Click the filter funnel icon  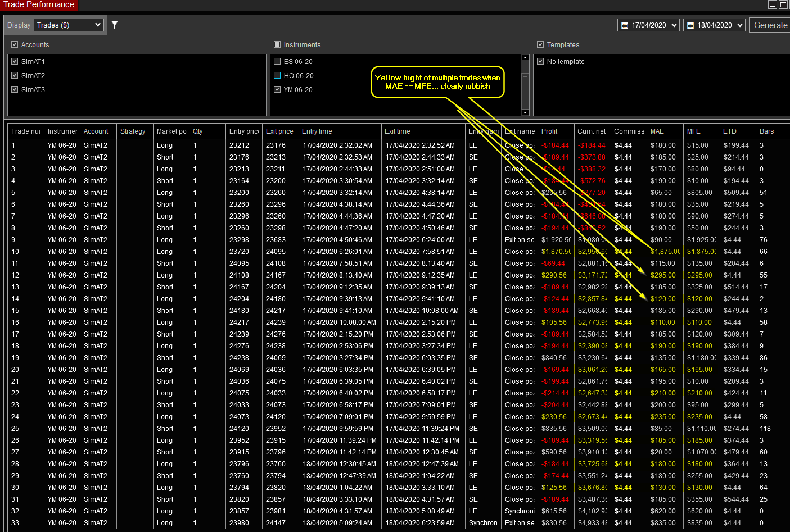[x=115, y=25]
